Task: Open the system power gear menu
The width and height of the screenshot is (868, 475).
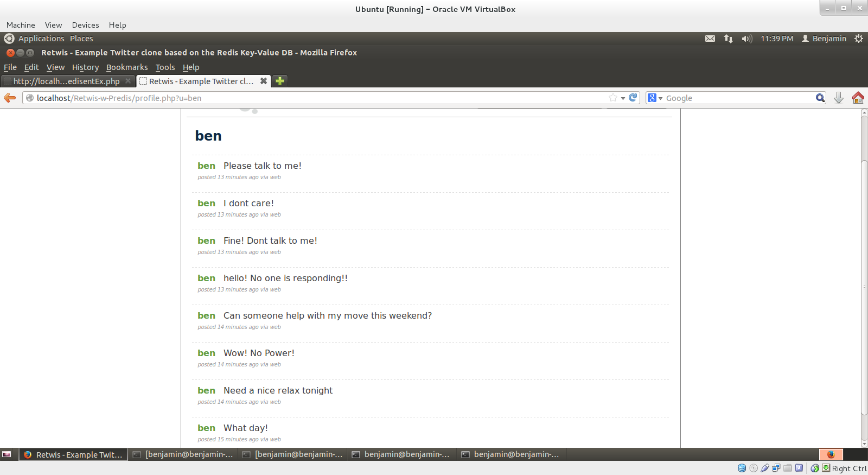Action: pos(859,39)
